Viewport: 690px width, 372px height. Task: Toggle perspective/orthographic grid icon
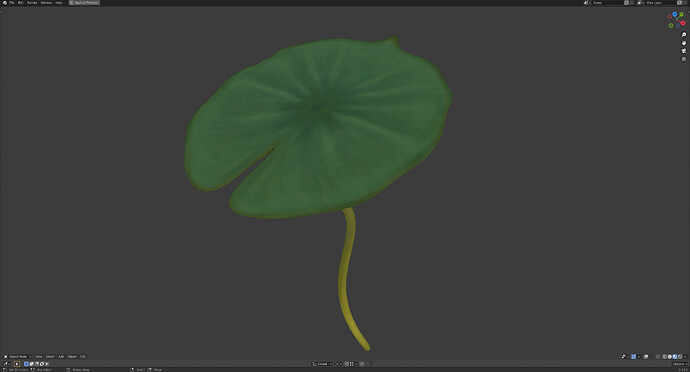684,59
